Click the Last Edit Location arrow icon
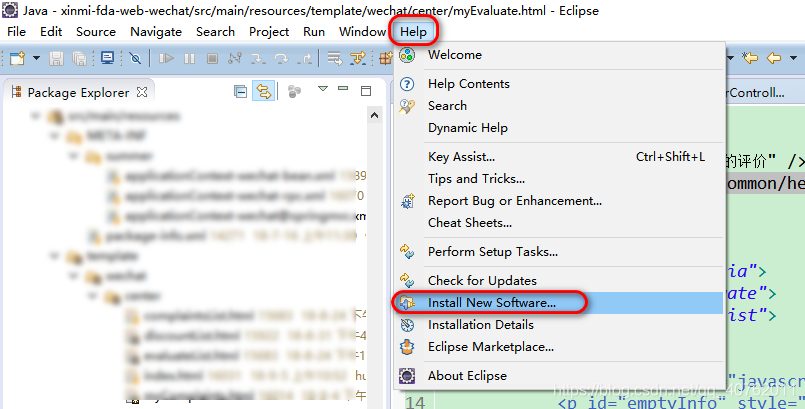The height and width of the screenshot is (409, 805). (x=750, y=58)
